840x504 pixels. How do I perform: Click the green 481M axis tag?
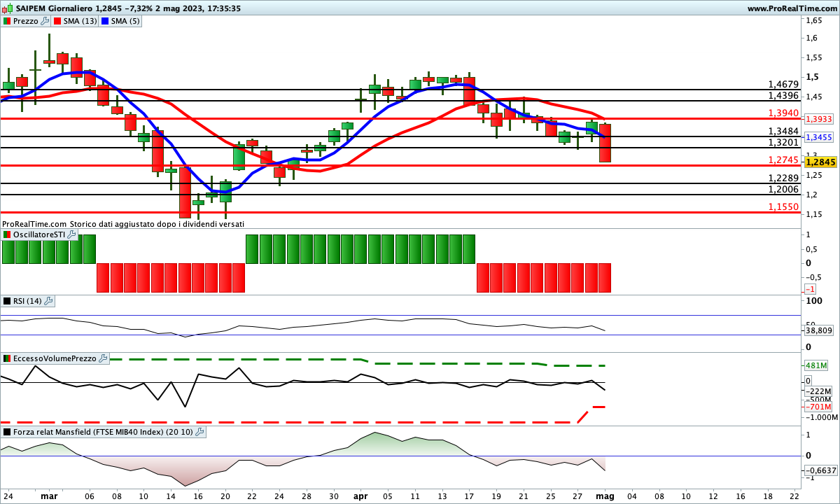[x=817, y=365]
